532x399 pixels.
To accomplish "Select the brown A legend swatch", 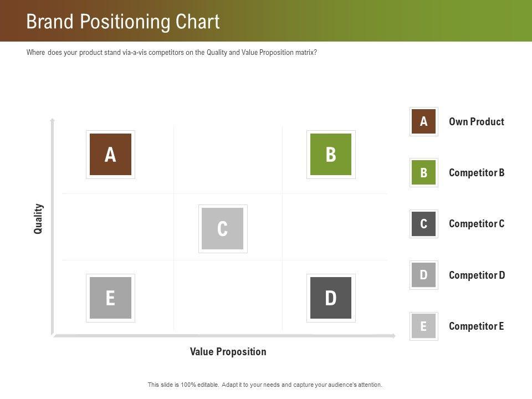I will point(424,121).
